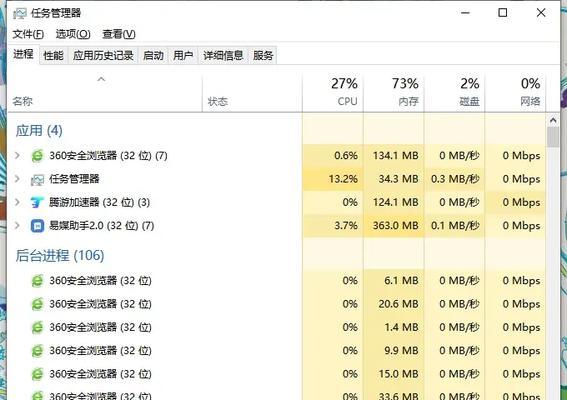Screen dimensions: 567x400
Task: Click the 0.6% CPU value of 360安全浏览器
Action: (346, 156)
